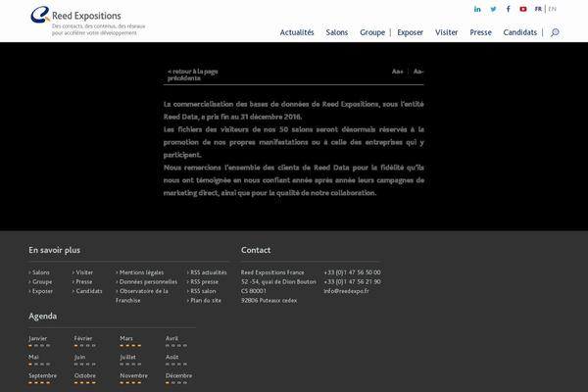Follow the footer Salons link
The width and height of the screenshot is (588, 392).
(39, 272)
